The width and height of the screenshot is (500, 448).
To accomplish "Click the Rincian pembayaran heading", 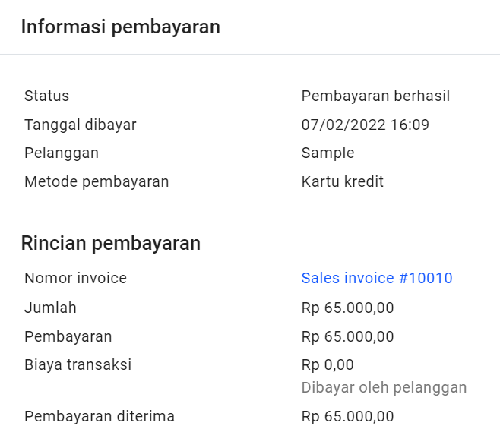I will point(111,244).
